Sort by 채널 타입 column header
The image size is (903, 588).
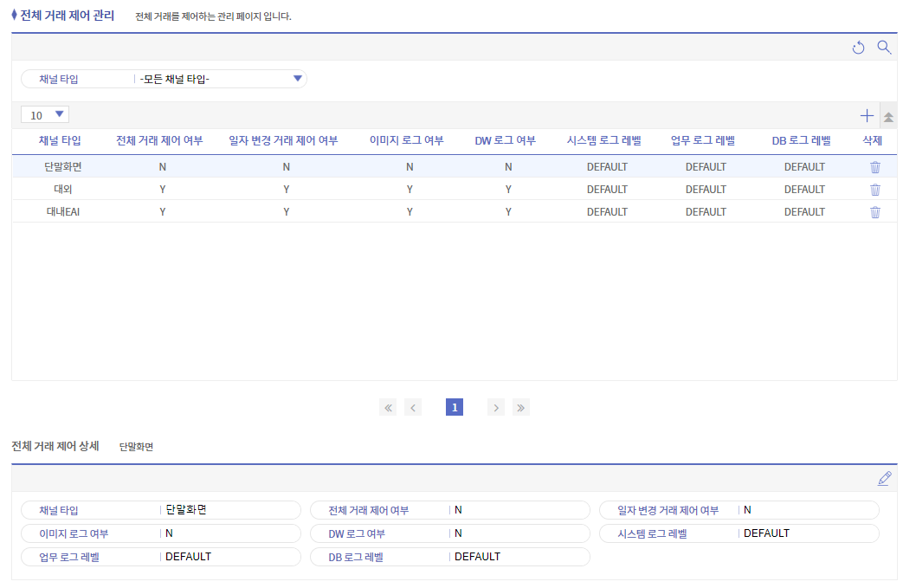(x=60, y=140)
